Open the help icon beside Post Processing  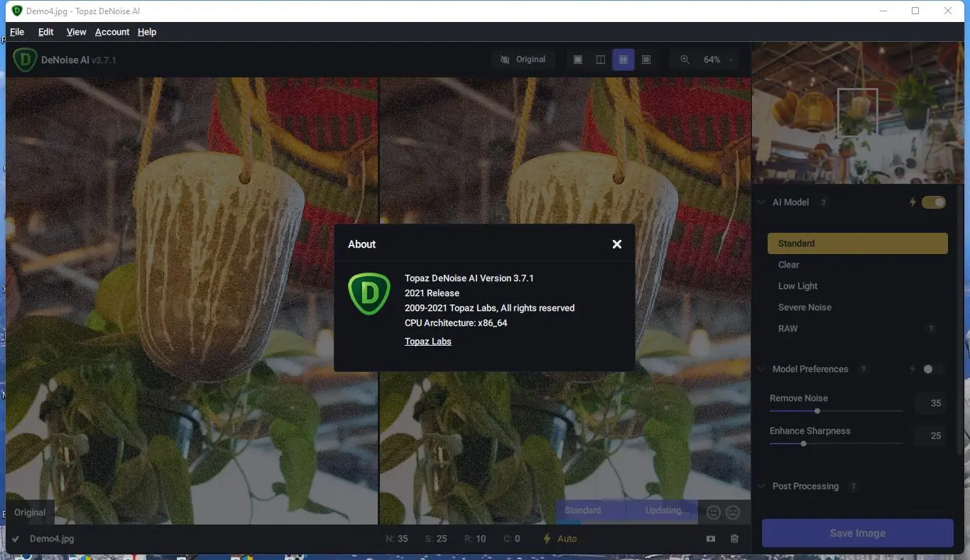(854, 486)
